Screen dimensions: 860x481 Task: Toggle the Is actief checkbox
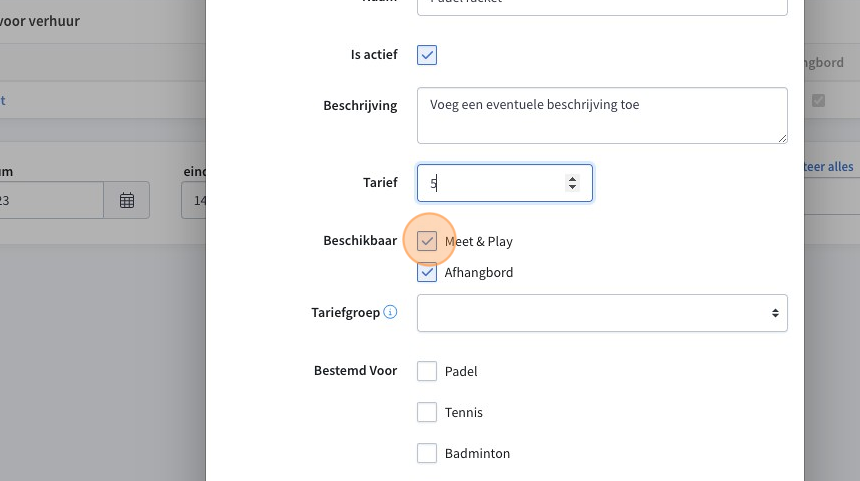pyautogui.click(x=427, y=55)
